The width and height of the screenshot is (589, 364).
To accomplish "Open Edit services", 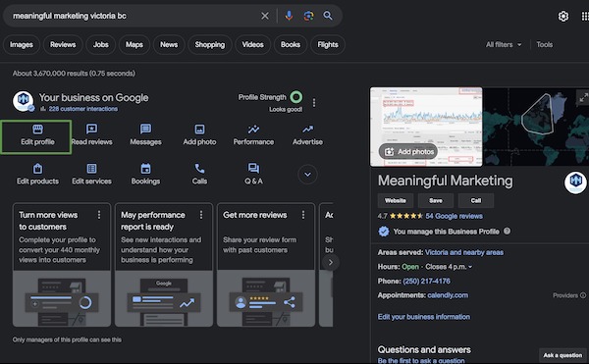I will 91,175.
